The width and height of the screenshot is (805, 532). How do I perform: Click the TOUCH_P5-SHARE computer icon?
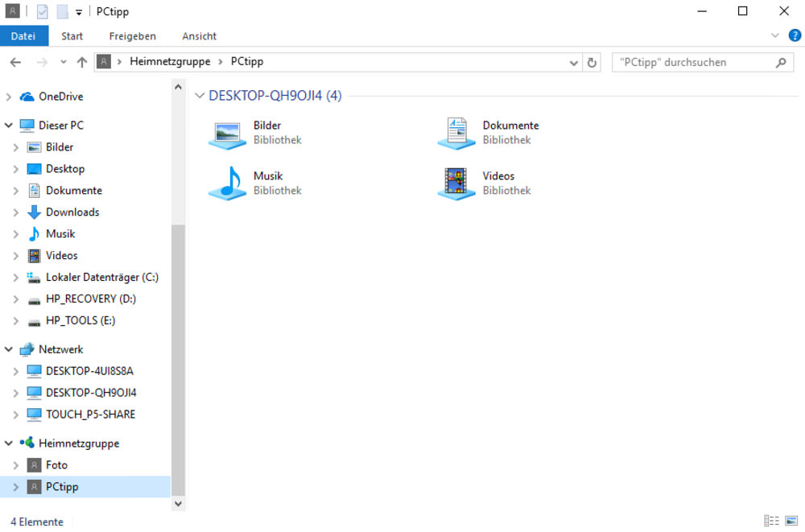(34, 414)
